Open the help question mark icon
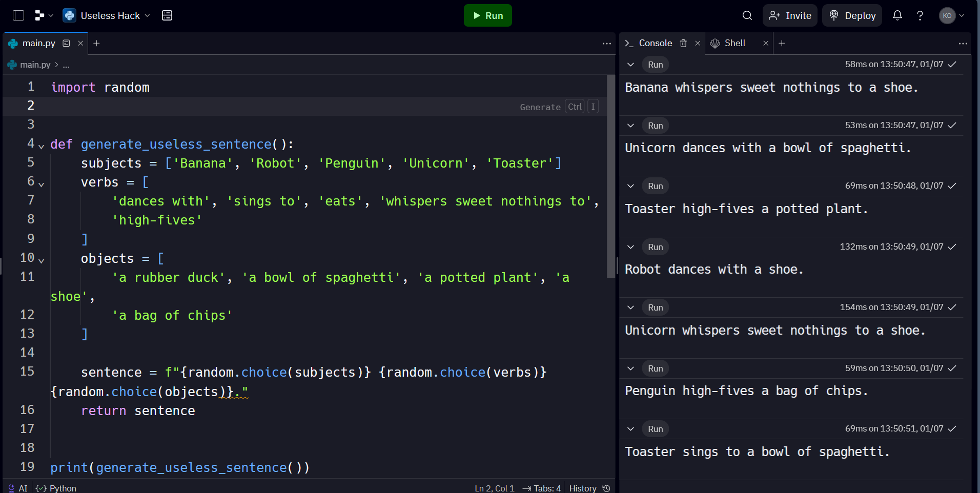The image size is (980, 493). (920, 15)
